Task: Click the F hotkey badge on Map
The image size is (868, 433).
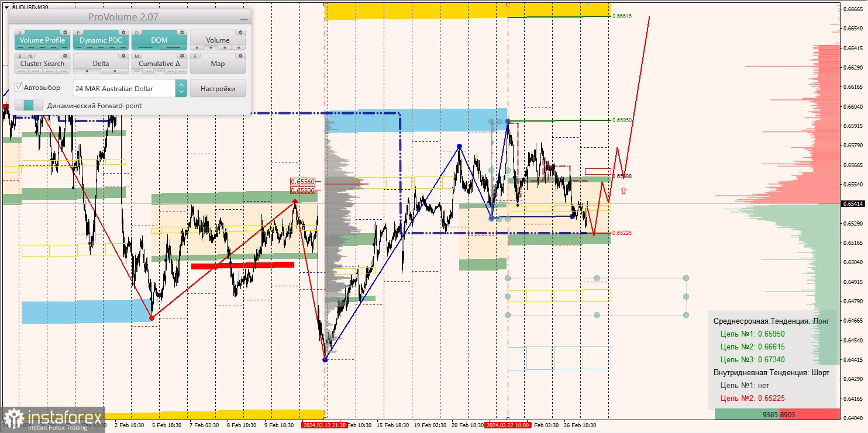Action: coord(195,56)
